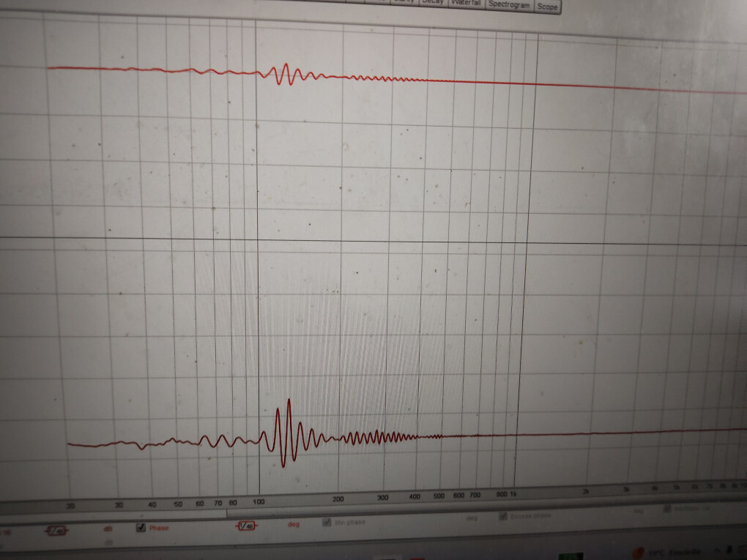The width and height of the screenshot is (747, 560).
Task: Click the '60' frequency axis label
Action: coord(200,504)
